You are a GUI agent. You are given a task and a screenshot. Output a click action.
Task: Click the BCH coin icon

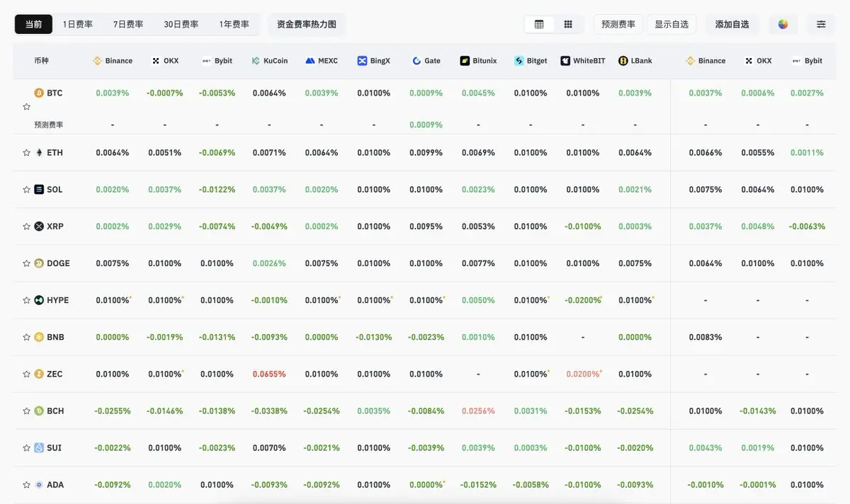pyautogui.click(x=39, y=411)
